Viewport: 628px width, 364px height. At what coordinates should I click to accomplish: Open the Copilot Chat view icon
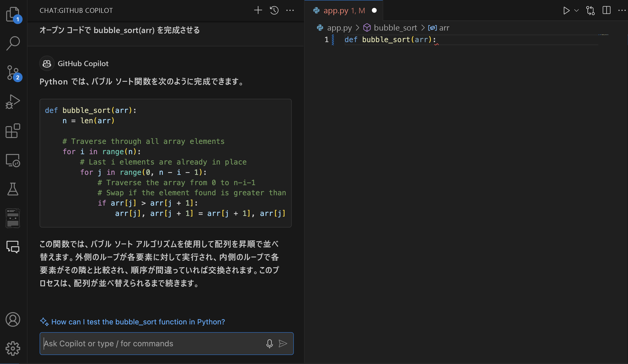12,247
